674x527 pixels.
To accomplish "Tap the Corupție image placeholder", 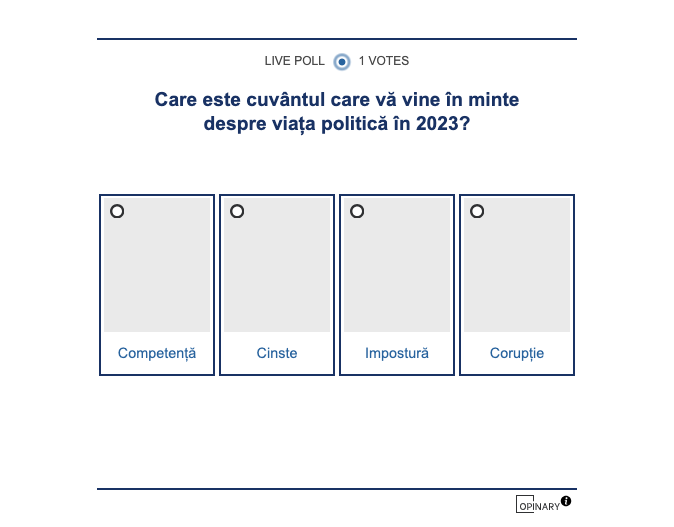I will [517, 270].
